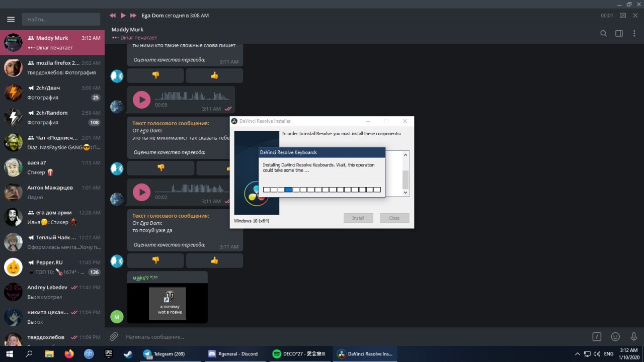
Task: Open the 'Чат «Подписч...' group chat
Action: (52, 142)
